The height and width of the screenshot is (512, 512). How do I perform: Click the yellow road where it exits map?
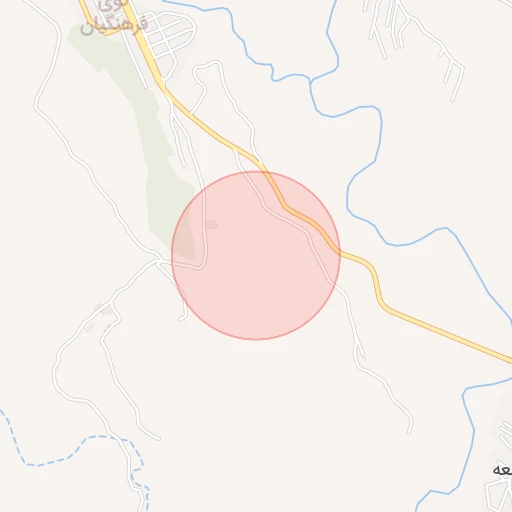[x=507, y=359]
